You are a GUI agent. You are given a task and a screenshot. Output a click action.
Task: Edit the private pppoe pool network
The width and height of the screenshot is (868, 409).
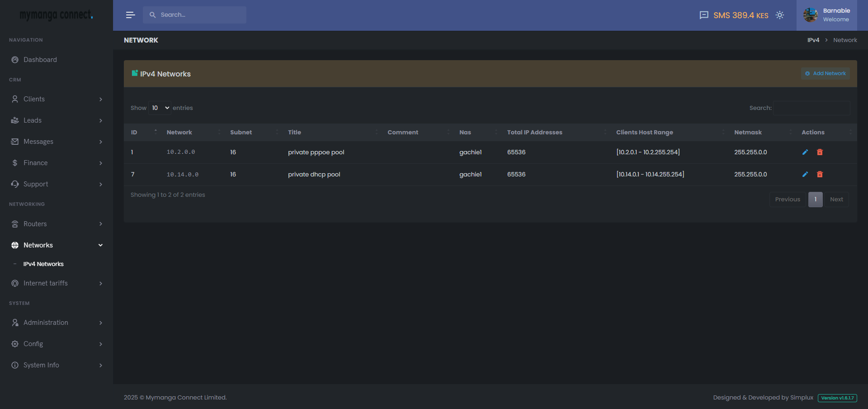805,152
